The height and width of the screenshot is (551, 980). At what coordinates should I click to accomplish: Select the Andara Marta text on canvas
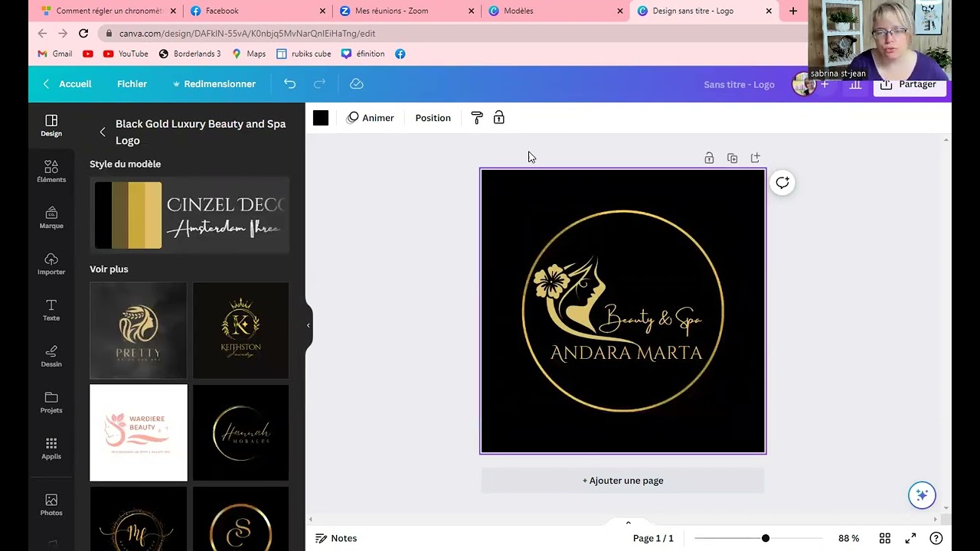click(626, 353)
